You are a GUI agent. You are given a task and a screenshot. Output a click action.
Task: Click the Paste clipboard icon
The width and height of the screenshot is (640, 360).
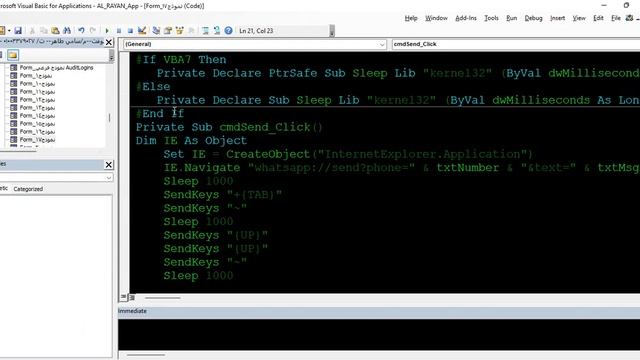pyautogui.click(x=55, y=31)
